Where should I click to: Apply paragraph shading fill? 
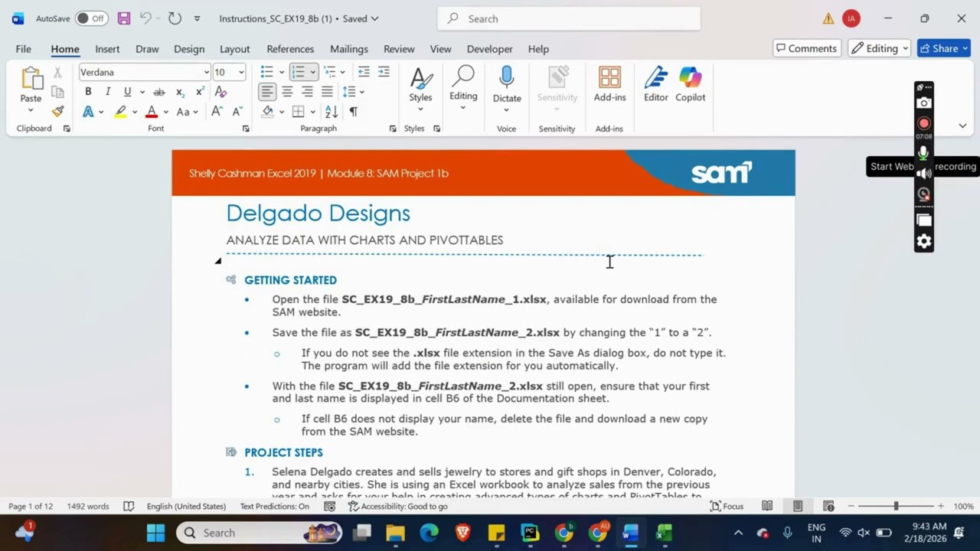coord(267,112)
